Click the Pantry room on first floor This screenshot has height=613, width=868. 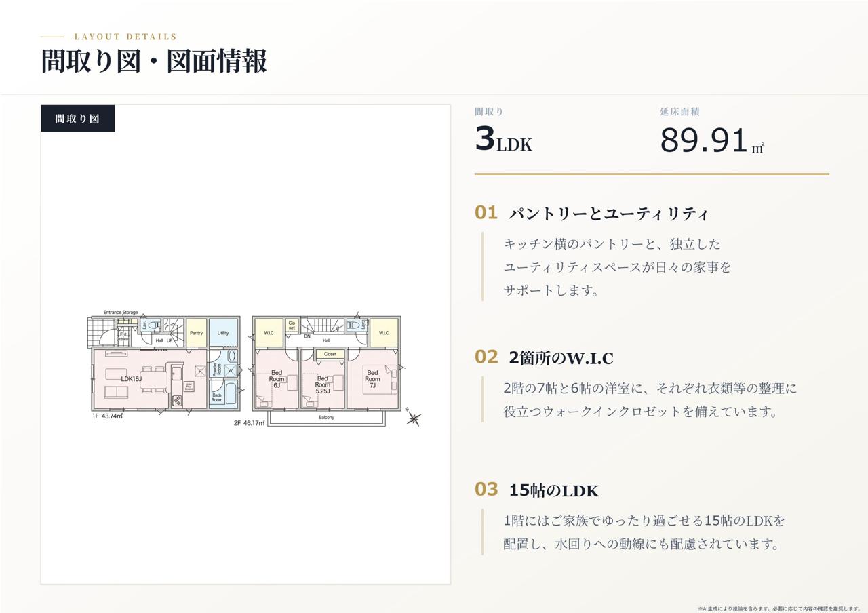click(x=197, y=332)
